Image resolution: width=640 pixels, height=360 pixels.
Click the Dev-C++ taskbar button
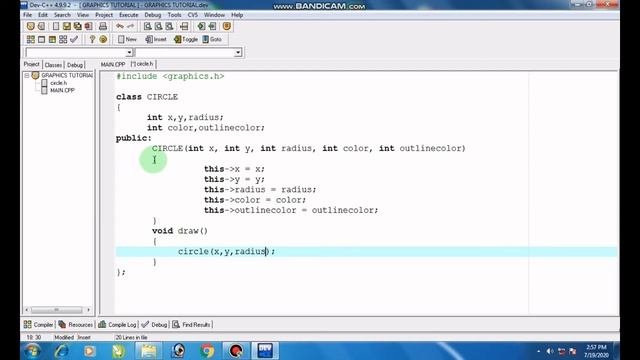[x=265, y=351]
